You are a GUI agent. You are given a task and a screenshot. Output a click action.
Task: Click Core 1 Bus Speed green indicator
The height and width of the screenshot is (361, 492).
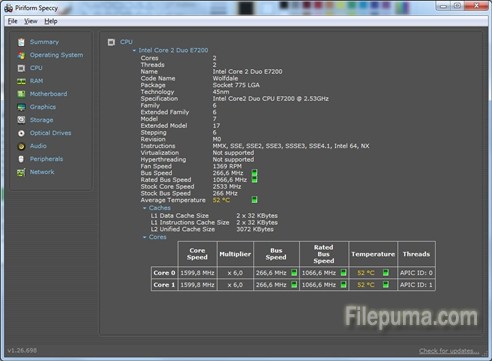(294, 285)
